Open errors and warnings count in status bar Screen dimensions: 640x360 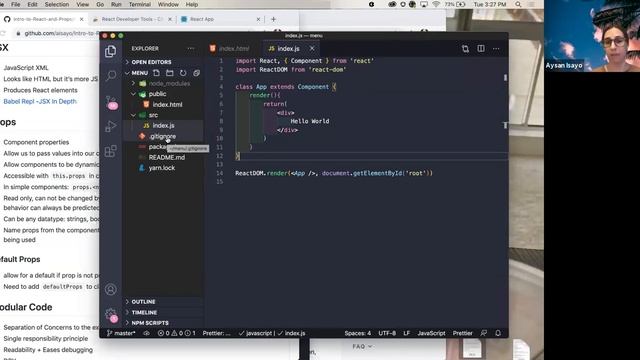[x=176, y=333]
